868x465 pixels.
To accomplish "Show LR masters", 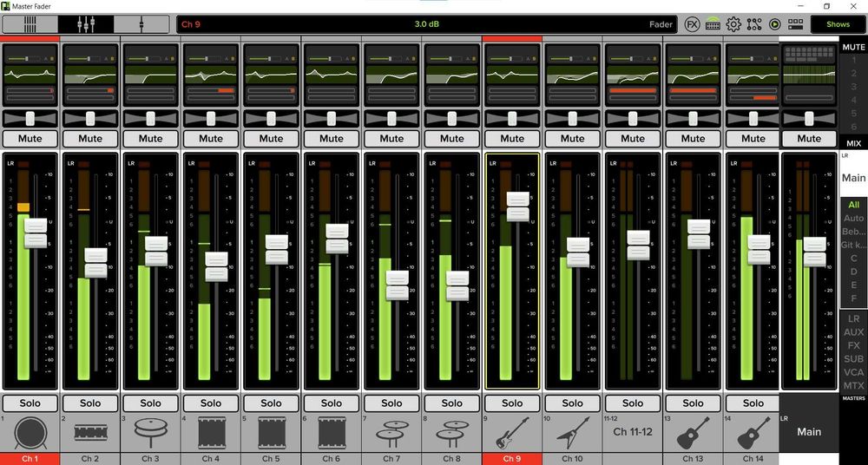I will pyautogui.click(x=853, y=319).
